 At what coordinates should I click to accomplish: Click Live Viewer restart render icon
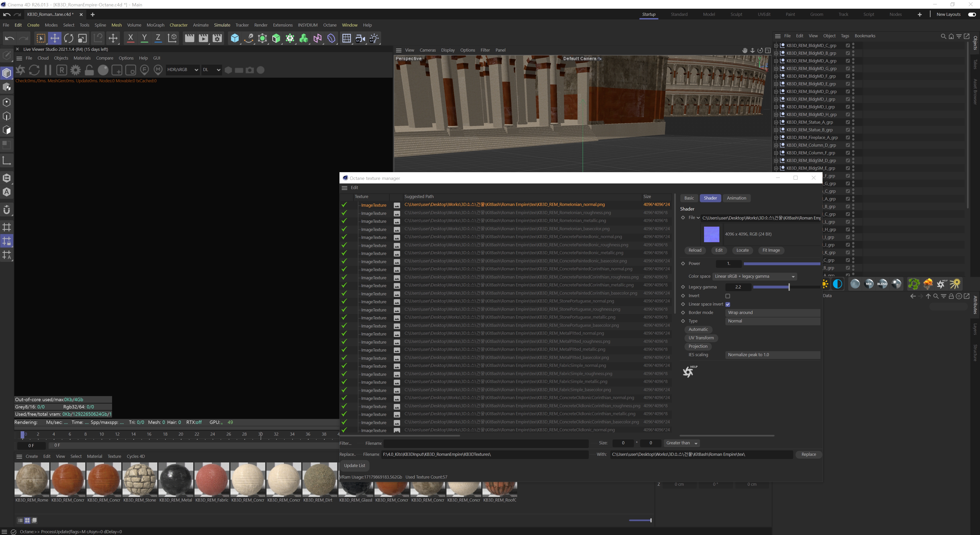click(34, 70)
